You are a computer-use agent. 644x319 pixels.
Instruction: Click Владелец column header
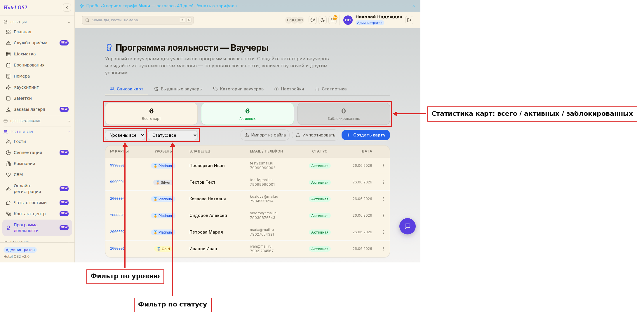(200, 151)
